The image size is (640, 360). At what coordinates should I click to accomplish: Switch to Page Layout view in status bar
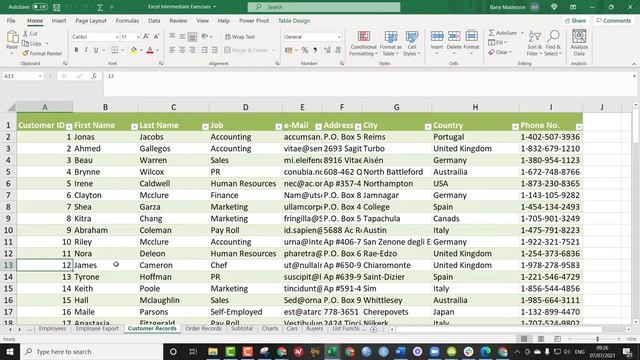pyautogui.click(x=541, y=339)
